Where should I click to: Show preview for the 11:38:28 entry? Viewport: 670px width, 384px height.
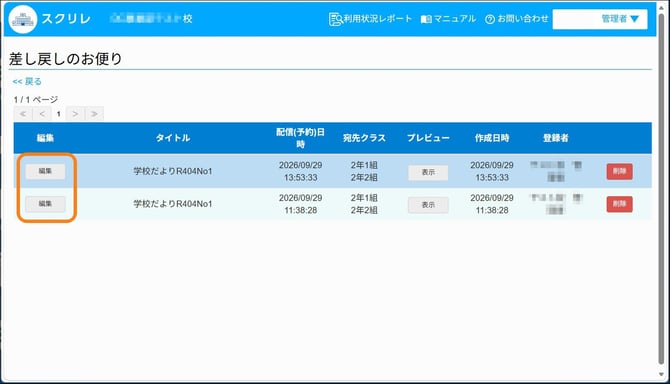[428, 205]
